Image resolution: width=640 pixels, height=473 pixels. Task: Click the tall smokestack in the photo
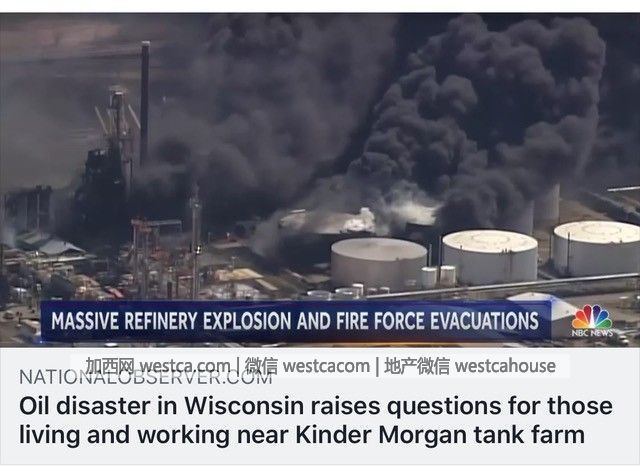(x=144, y=104)
